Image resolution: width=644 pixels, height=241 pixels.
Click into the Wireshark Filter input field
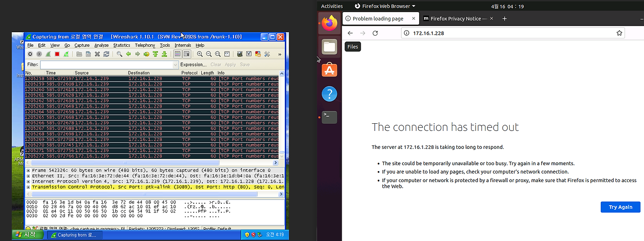[x=106, y=64]
